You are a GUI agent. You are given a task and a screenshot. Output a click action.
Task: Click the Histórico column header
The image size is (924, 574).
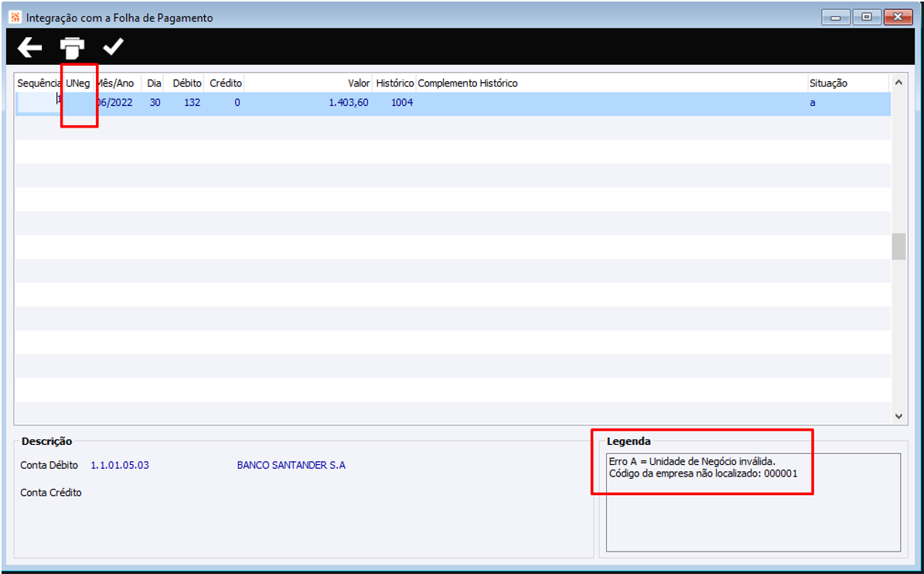395,83
